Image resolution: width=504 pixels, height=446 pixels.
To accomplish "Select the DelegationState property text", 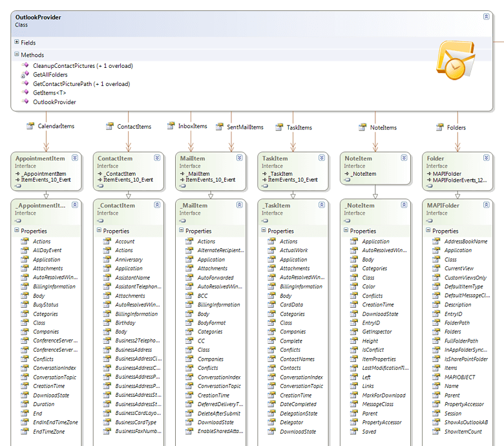I will click(299, 414).
